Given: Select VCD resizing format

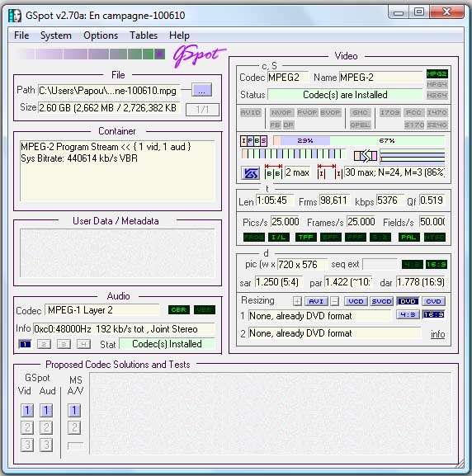Looking at the screenshot, I should 356,301.
